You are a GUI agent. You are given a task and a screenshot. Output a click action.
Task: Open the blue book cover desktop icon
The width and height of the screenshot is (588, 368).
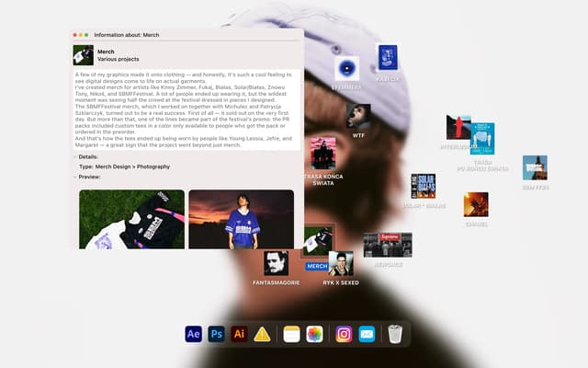388,58
